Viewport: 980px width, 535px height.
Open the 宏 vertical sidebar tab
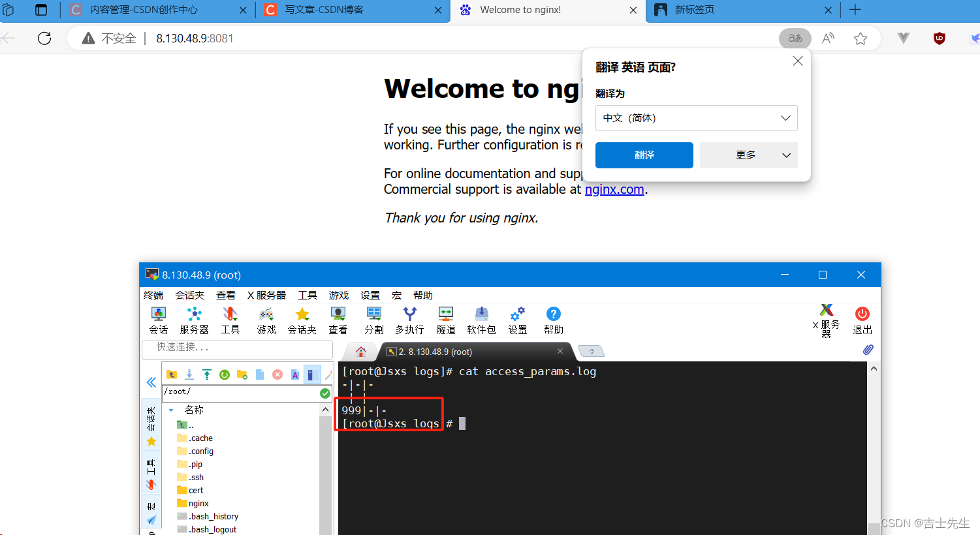[x=151, y=513]
